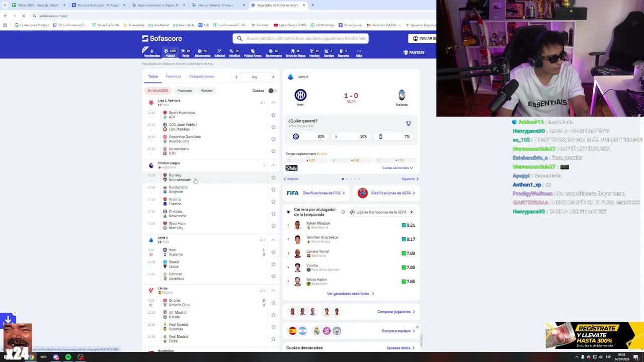Filter matches by Próximo

click(x=207, y=90)
